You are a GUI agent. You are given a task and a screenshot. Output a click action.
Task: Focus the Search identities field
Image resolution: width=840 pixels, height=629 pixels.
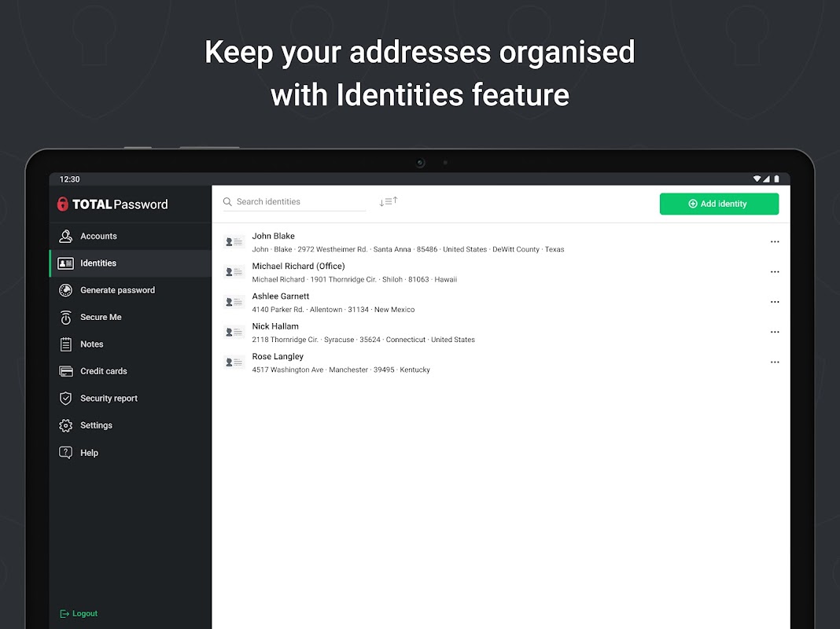pos(294,202)
